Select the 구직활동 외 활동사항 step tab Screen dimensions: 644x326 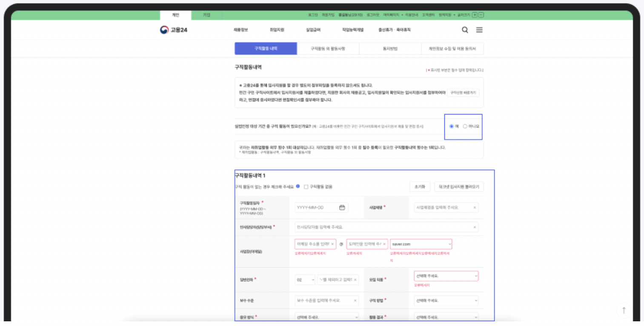click(328, 49)
